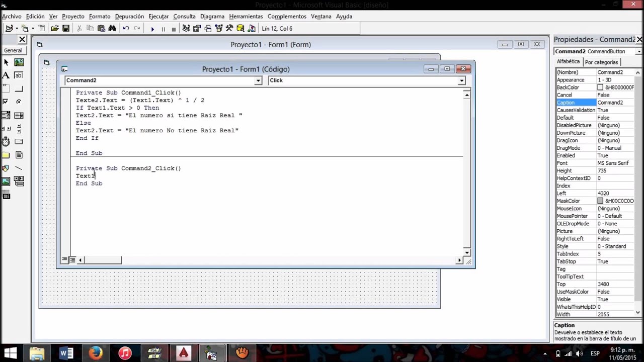The width and height of the screenshot is (644, 362).
Task: Click the Break pause toolbar button
Action: [163, 29]
